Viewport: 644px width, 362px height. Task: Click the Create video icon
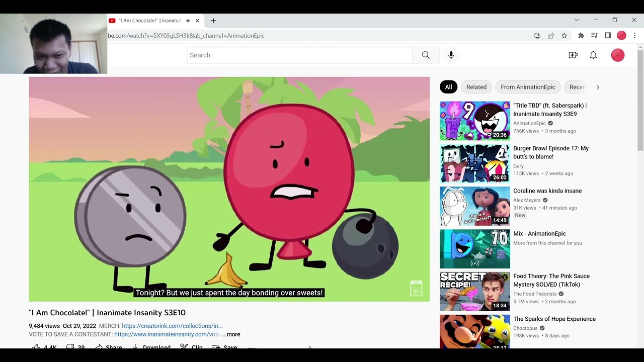pos(573,55)
